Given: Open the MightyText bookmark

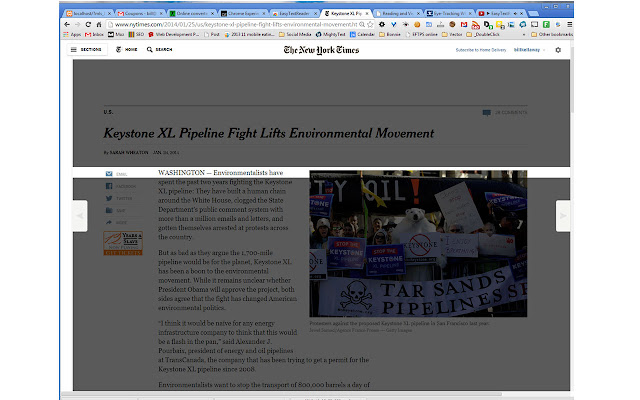Looking at the screenshot, I should tap(331, 35).
